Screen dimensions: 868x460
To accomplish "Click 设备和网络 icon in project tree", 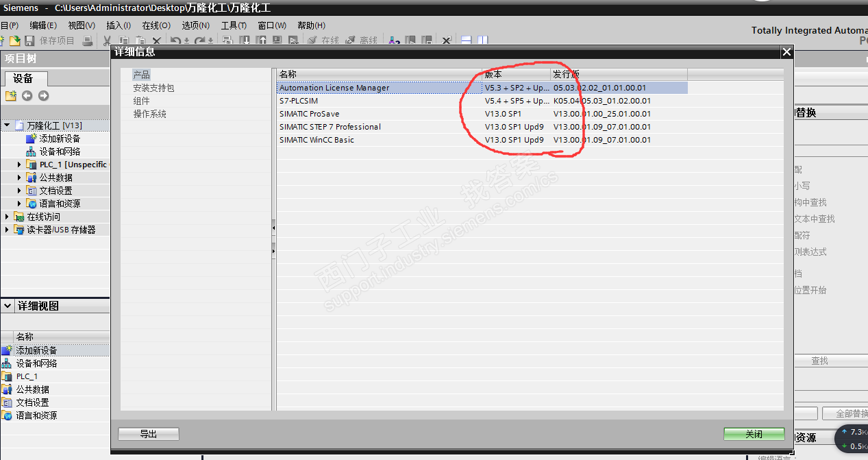I will pos(31,152).
